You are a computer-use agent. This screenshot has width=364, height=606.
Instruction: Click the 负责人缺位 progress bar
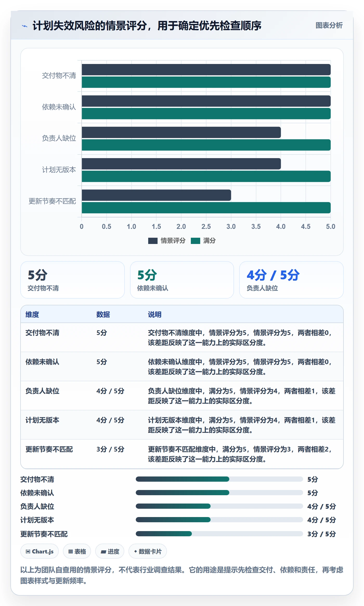[x=219, y=506]
